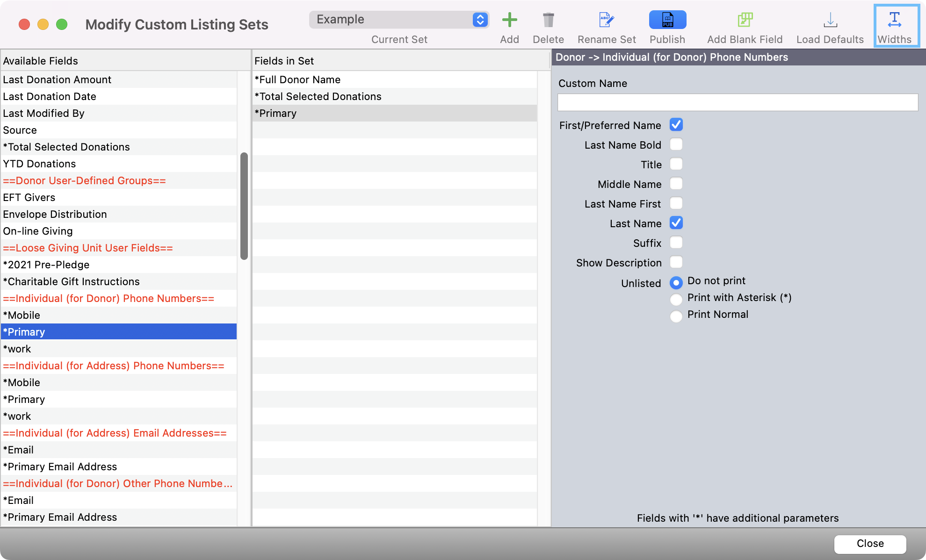The height and width of the screenshot is (560, 926).
Task: Click the Available Fields scrollbar thumb
Action: coord(244,206)
